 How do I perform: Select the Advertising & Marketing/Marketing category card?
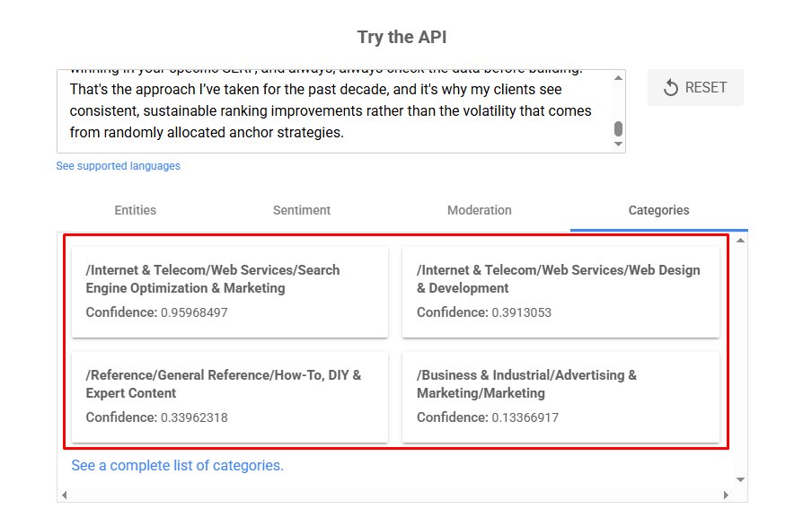point(560,398)
